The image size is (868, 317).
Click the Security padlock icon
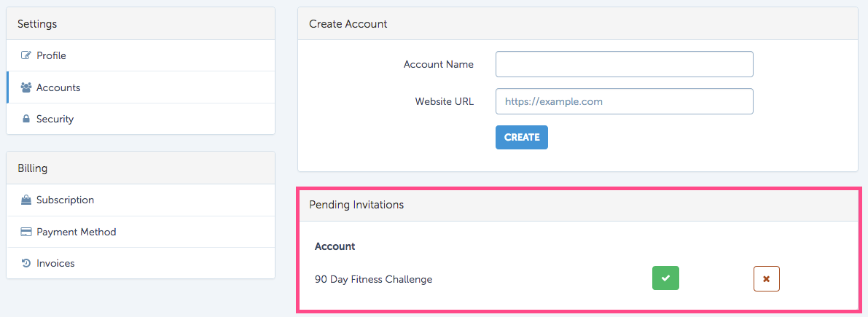click(x=26, y=119)
